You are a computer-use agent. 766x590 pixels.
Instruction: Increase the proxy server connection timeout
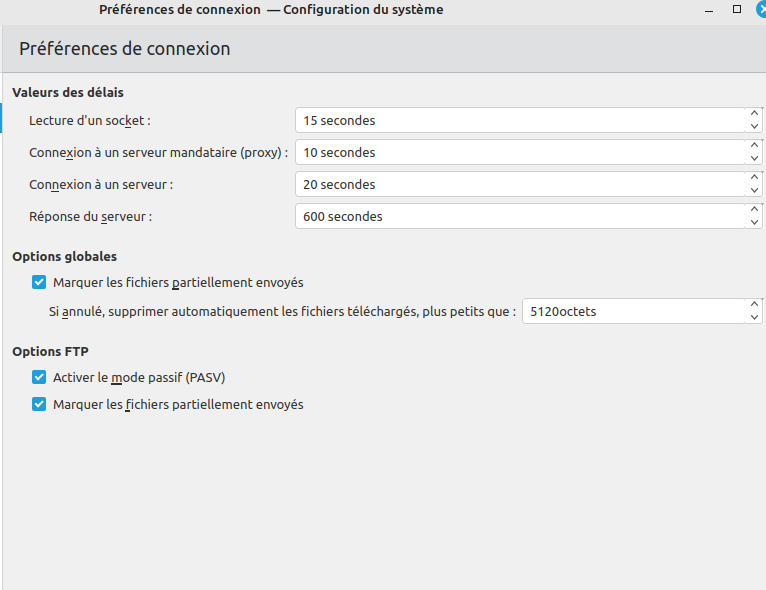(x=755, y=146)
